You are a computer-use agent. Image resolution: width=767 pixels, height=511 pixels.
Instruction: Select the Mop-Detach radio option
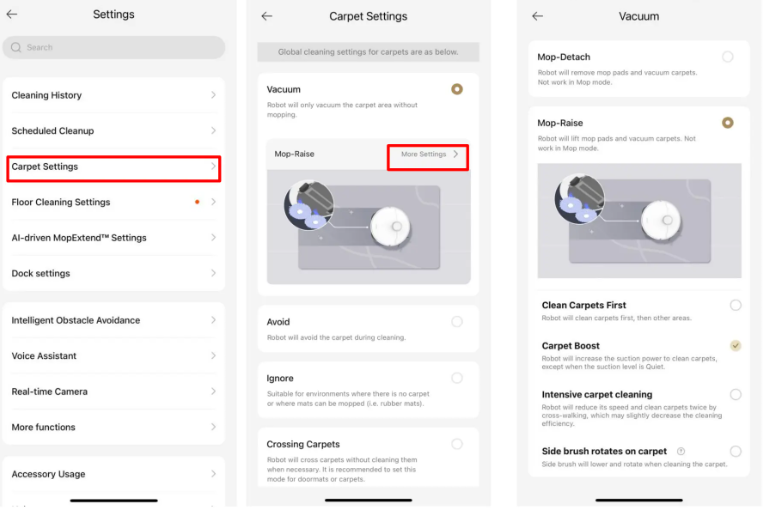tap(728, 57)
